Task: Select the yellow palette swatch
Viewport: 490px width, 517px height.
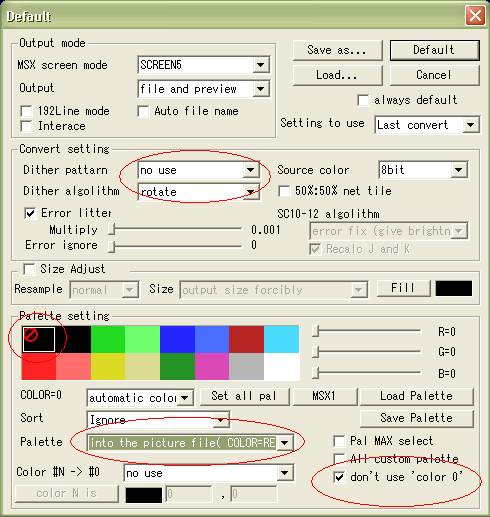Action: click(108, 366)
